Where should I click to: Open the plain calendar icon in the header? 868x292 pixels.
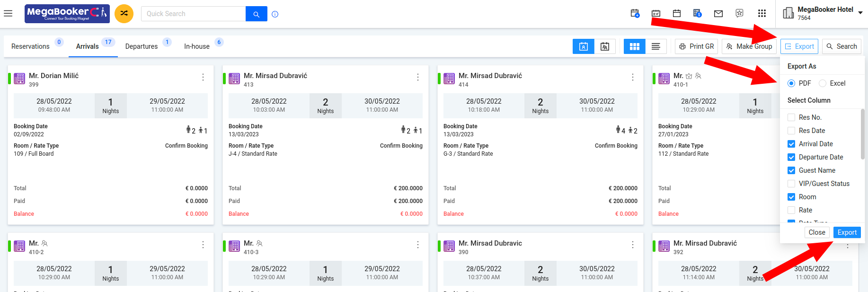coord(677,14)
